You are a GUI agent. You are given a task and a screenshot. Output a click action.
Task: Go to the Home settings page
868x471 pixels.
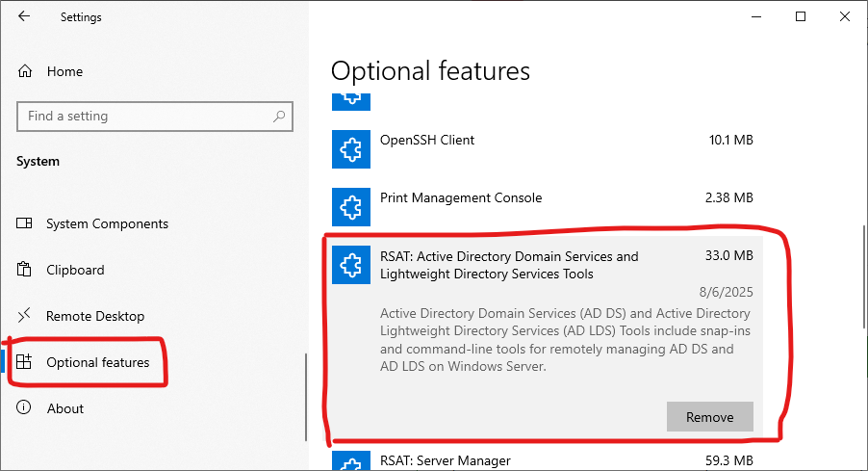(64, 71)
